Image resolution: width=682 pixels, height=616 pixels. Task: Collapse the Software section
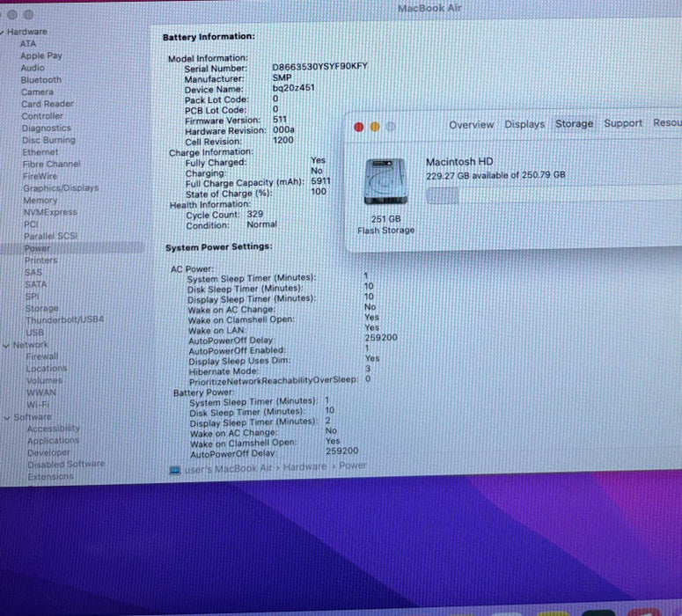point(7,418)
